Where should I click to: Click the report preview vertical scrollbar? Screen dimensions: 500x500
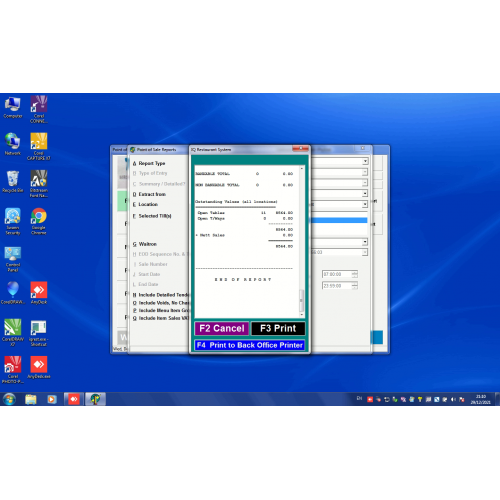302,242
